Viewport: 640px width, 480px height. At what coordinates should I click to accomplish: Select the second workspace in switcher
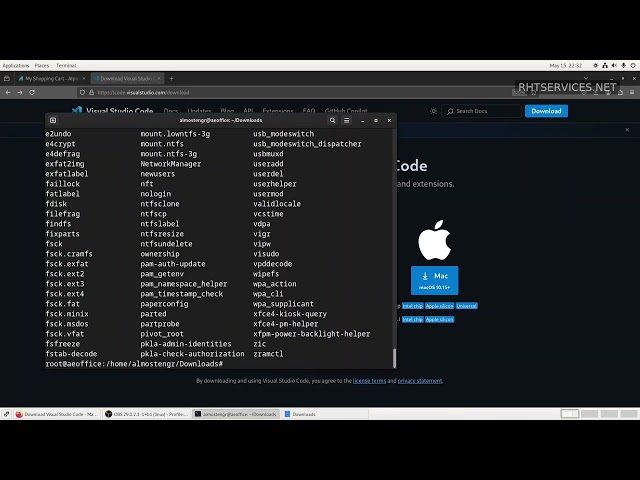click(589, 414)
